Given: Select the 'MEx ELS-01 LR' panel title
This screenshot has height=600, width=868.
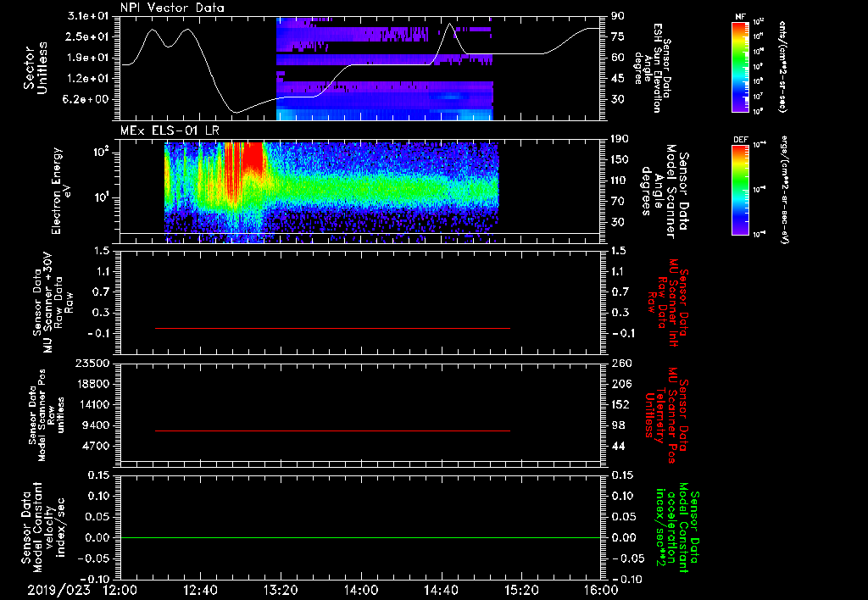Looking at the screenshot, I should [x=170, y=131].
